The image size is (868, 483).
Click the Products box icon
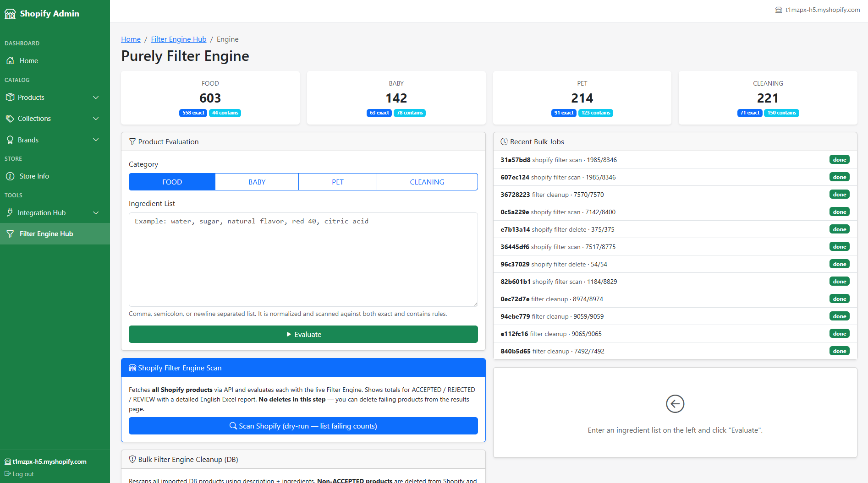[x=10, y=98]
